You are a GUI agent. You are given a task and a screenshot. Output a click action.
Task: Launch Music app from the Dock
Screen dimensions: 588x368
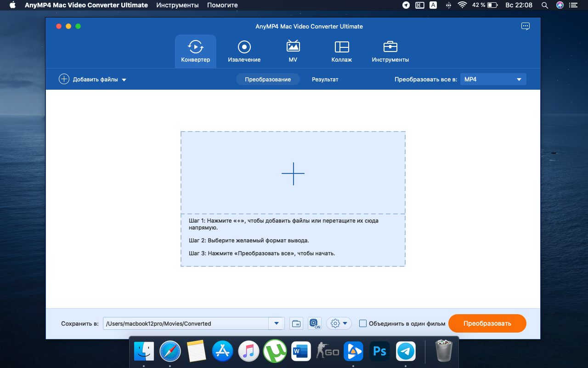(249, 352)
